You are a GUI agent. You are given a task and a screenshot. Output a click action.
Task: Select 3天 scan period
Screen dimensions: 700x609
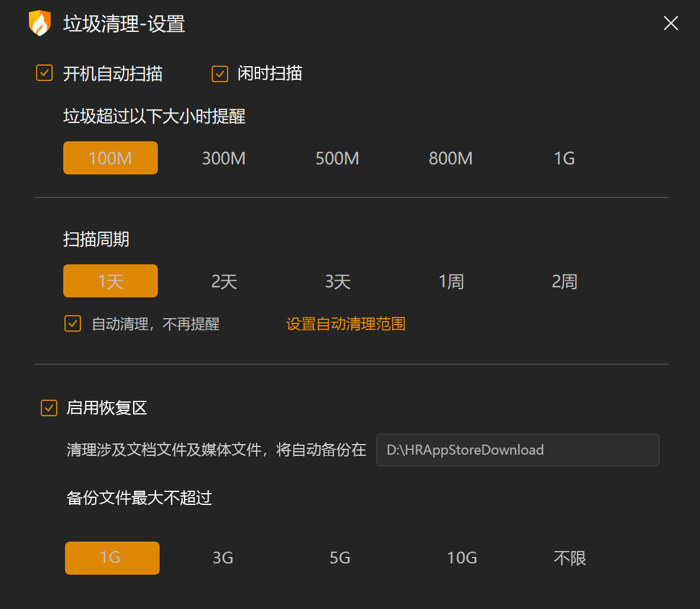click(x=337, y=281)
